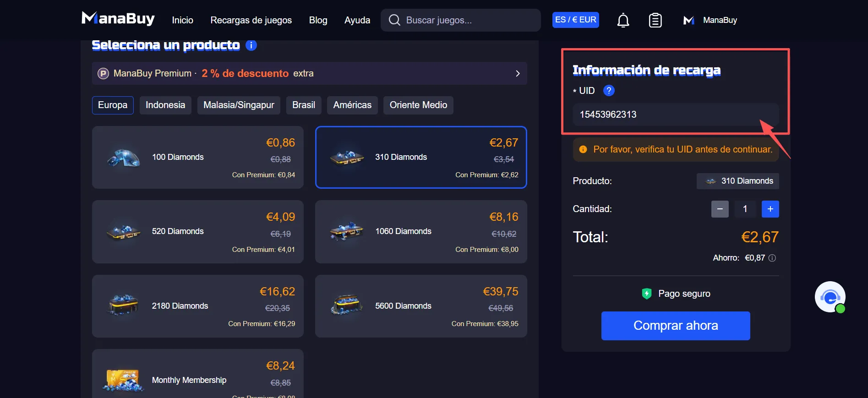868x398 pixels.
Task: Open the live chat support bubble
Action: [830, 297]
